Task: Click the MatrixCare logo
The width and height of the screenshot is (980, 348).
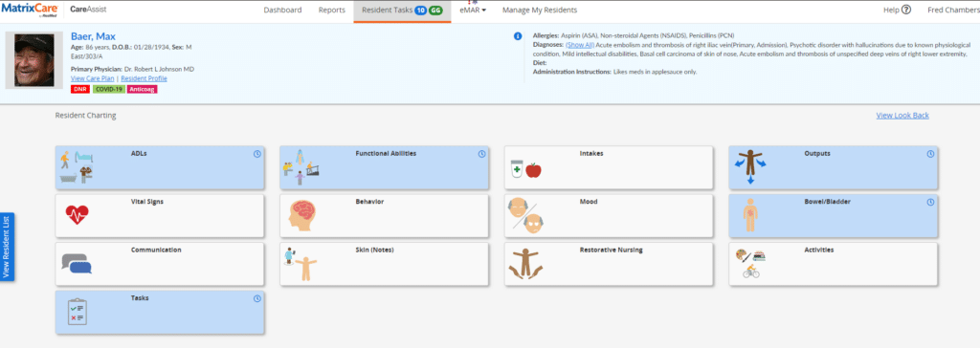Action: tap(30, 11)
